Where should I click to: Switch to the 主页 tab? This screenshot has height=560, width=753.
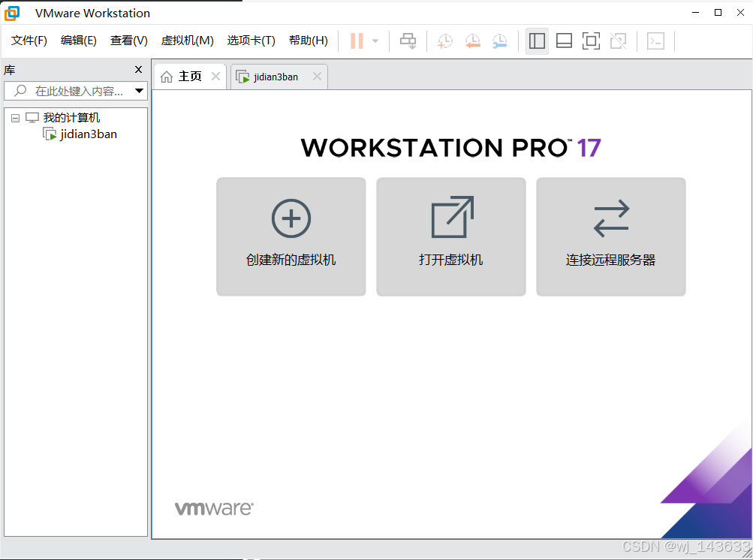(x=190, y=77)
